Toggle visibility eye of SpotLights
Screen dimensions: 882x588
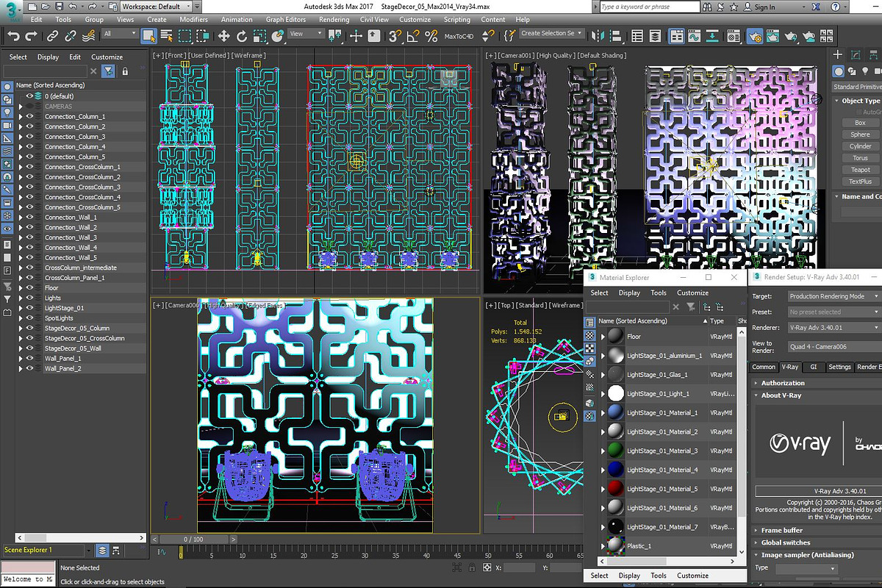[30, 318]
